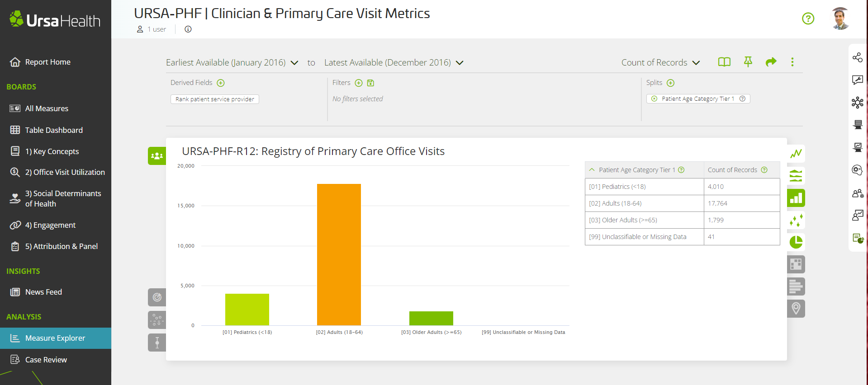Share the report with the arrow icon

coord(771,62)
